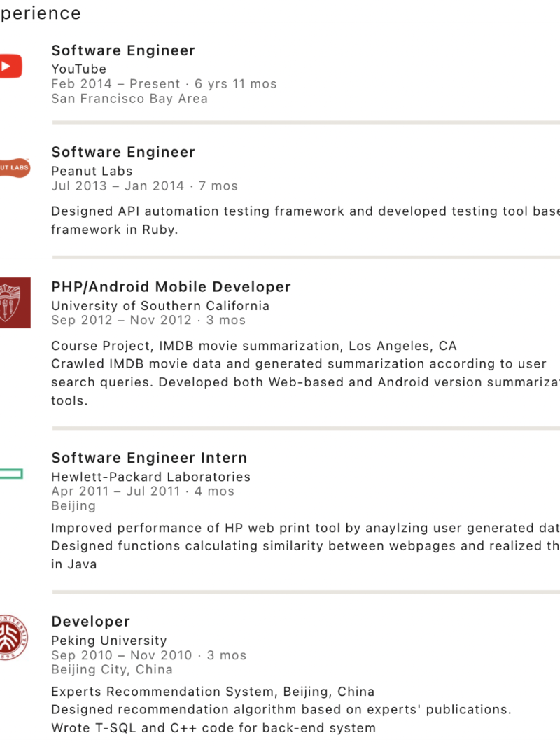
Task: Click the Experts Recommendation System description
Action: click(x=213, y=692)
